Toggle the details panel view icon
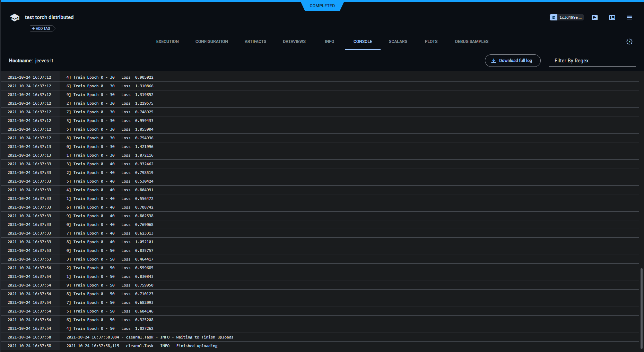Image resolution: width=644 pixels, height=352 pixels. 612,18
